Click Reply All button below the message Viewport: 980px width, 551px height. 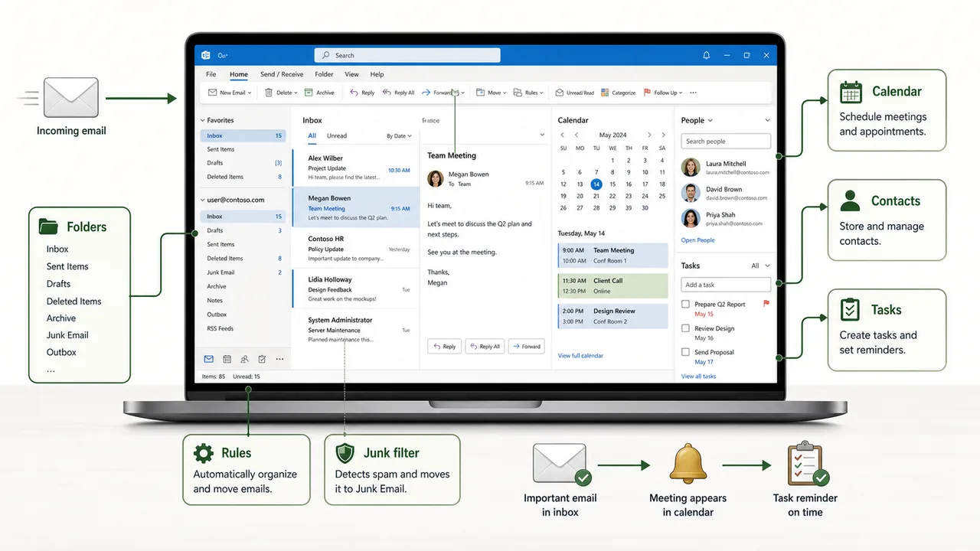(485, 347)
